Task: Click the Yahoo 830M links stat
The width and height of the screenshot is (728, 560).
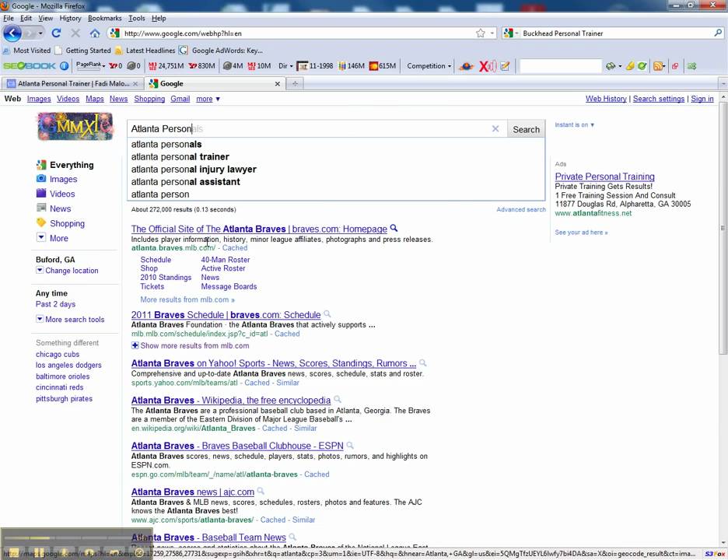Action: click(x=202, y=66)
